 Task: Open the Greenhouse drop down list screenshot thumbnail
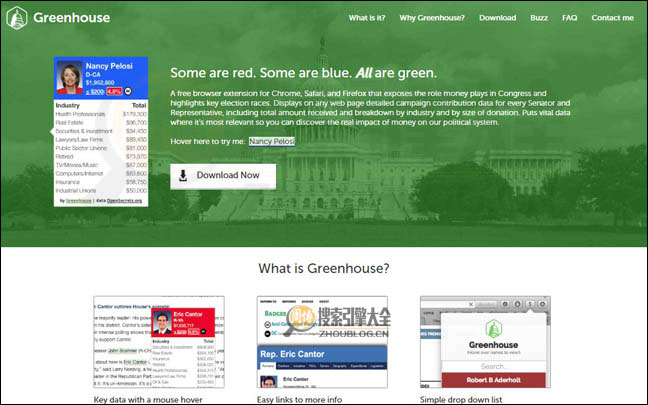click(x=485, y=342)
